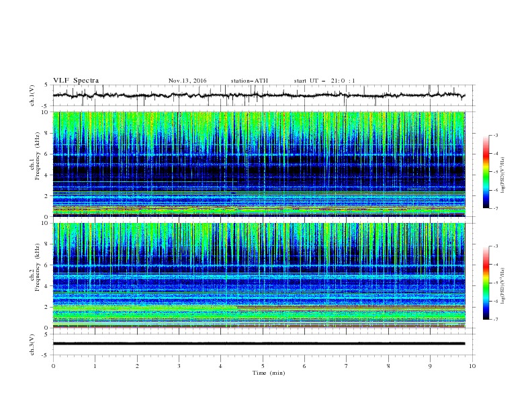
Task: Click time axis tick label '9'
Action: click(430, 366)
